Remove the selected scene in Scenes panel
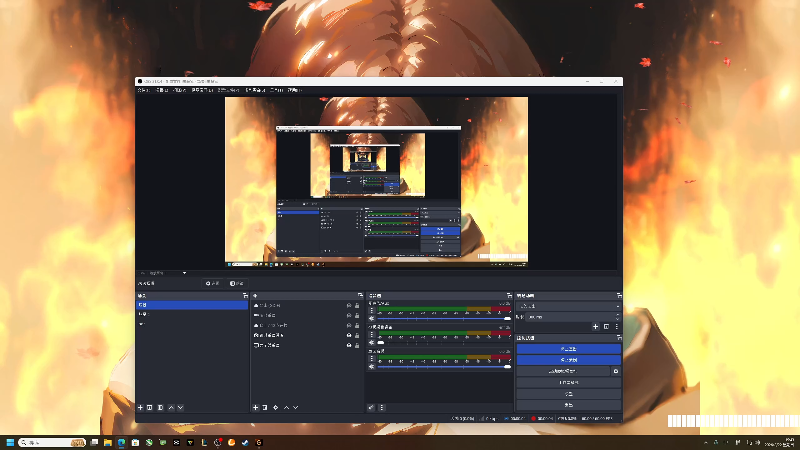Screen dimensions: 800x450 pyautogui.click(x=149, y=408)
